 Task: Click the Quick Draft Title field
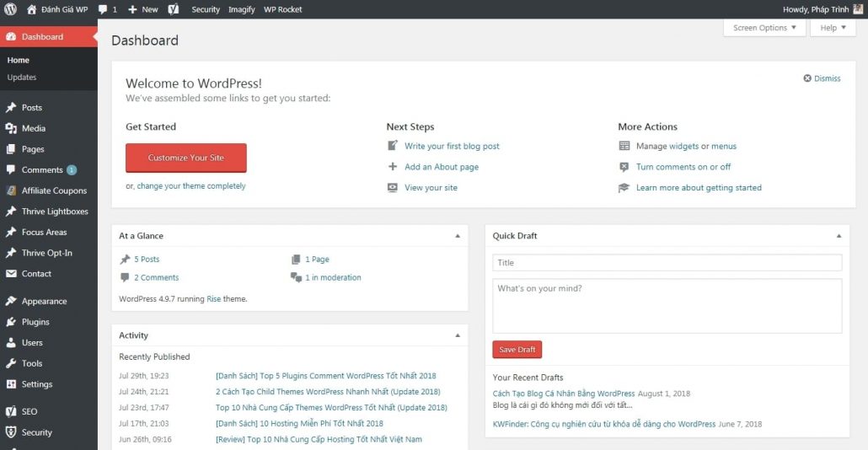(x=667, y=262)
